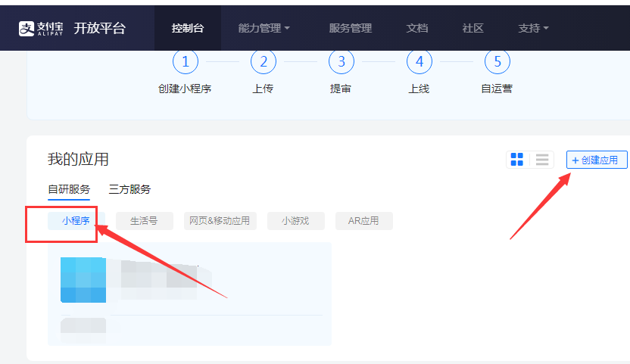Click the 创建应用 button
Image resolution: width=630 pixels, height=364 pixels.
coord(596,160)
